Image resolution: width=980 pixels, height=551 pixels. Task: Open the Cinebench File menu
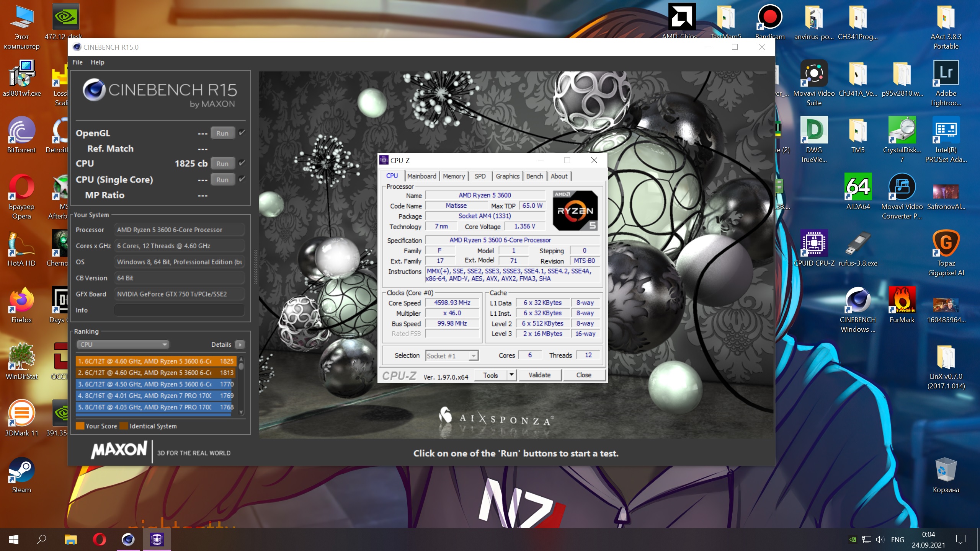(77, 62)
